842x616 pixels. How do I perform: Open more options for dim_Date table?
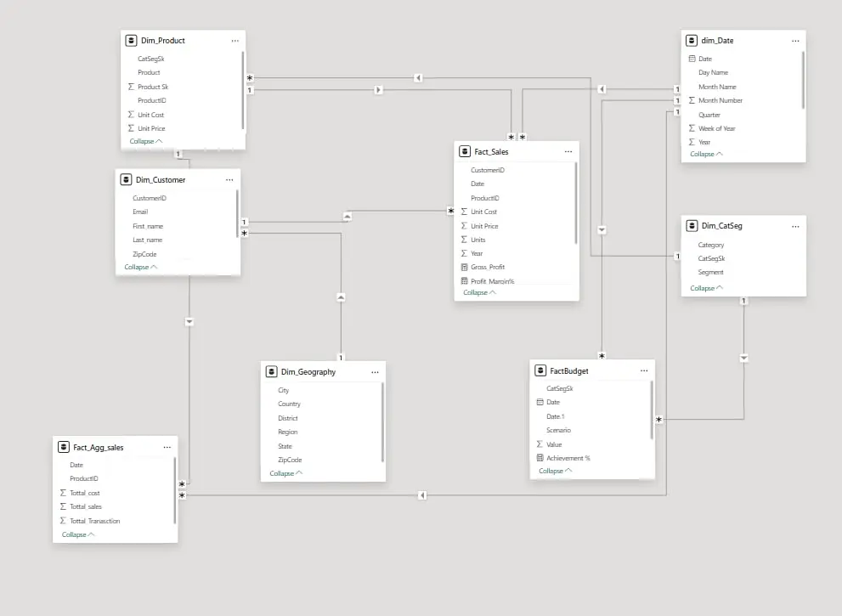click(795, 41)
